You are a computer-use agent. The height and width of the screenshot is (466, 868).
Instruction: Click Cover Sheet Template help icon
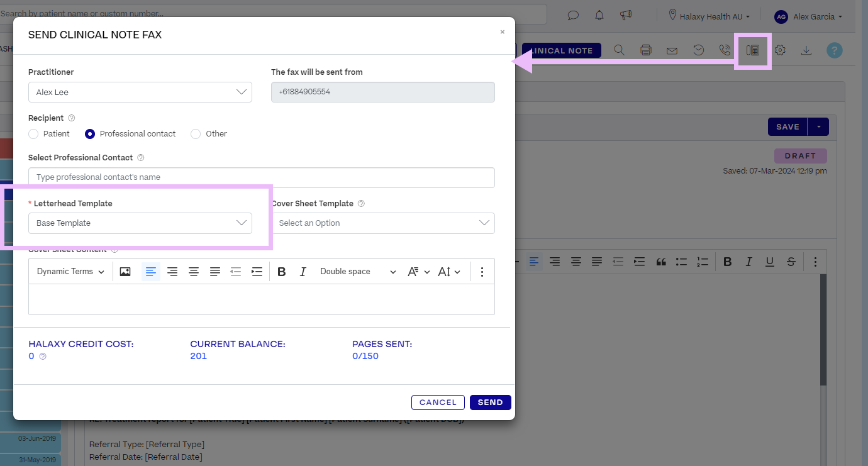coord(361,204)
